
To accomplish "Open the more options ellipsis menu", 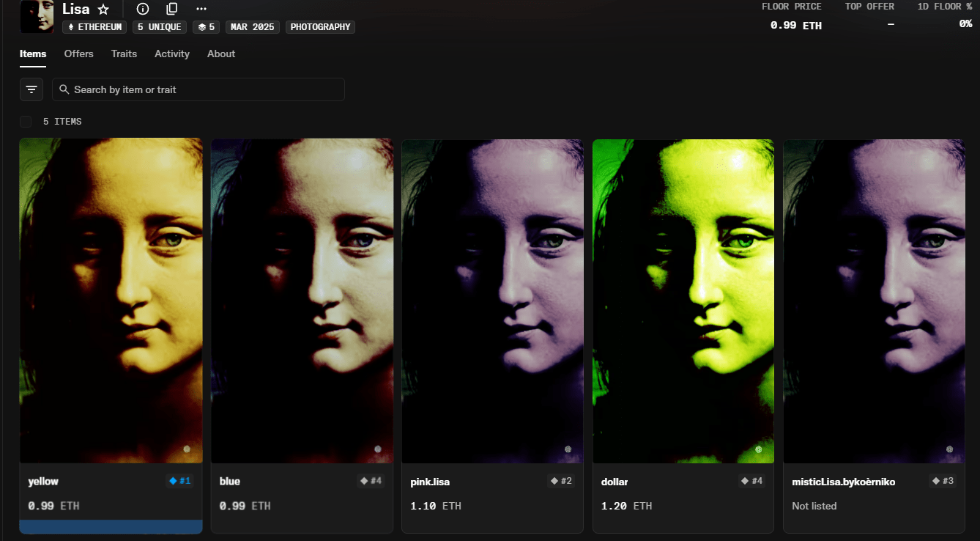I will coord(201,9).
